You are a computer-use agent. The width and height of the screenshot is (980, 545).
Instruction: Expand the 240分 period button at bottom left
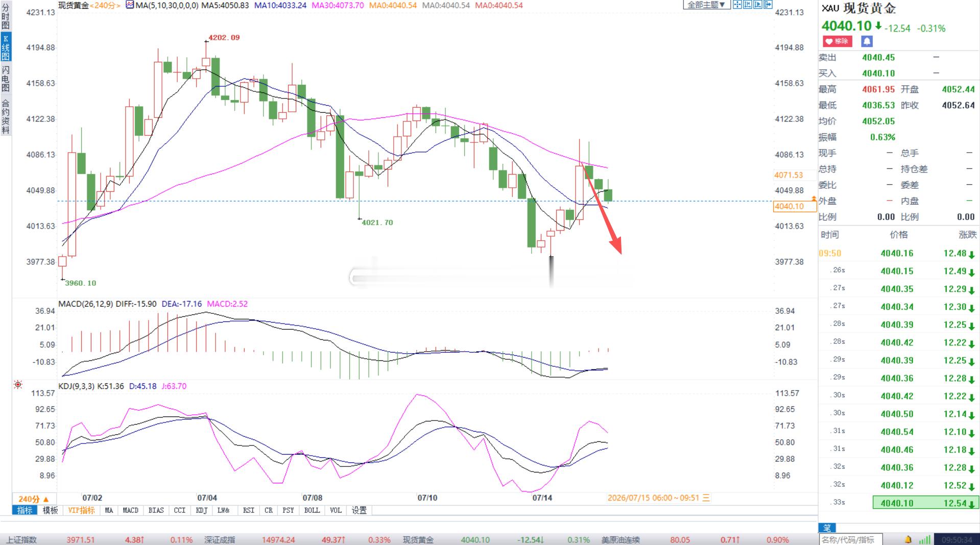click(34, 499)
